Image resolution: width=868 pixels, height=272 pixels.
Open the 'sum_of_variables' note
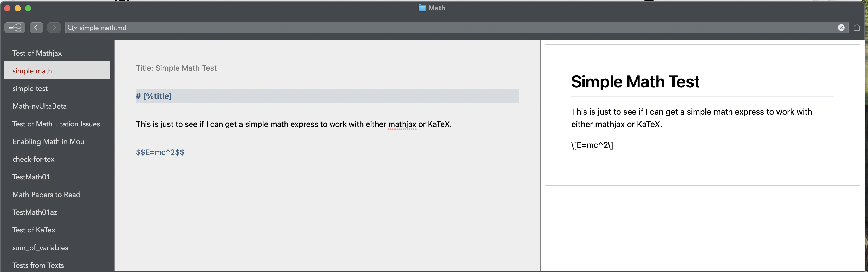[40, 247]
